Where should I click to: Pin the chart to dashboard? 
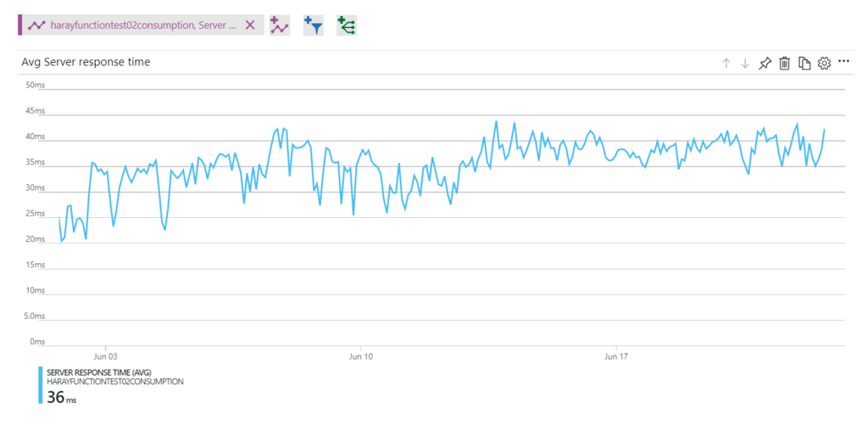765,63
